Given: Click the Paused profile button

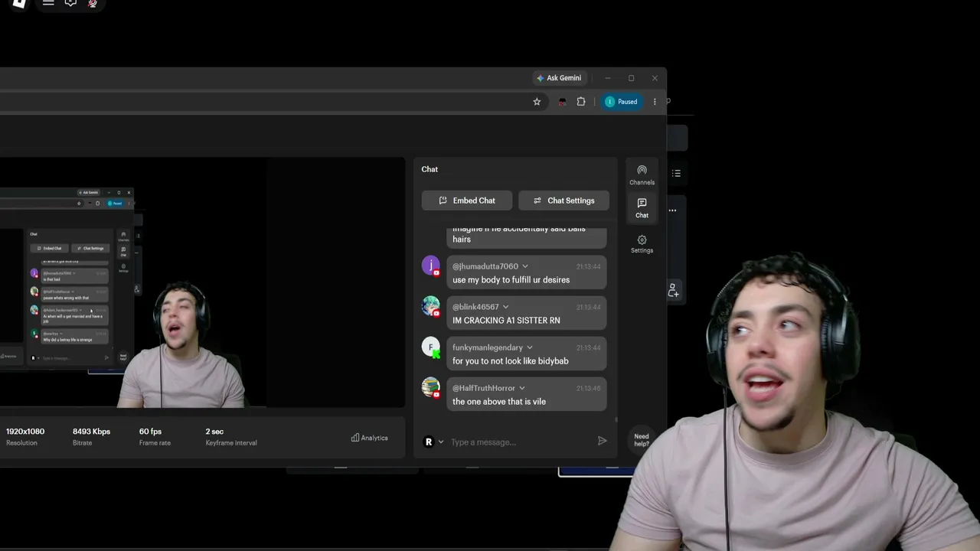Looking at the screenshot, I should 621,102.
